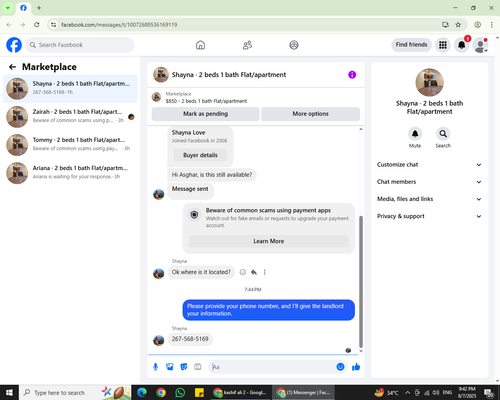This screenshot has width=500, height=400.
Task: Open the Groups icon in top navigation
Action: (x=294, y=45)
